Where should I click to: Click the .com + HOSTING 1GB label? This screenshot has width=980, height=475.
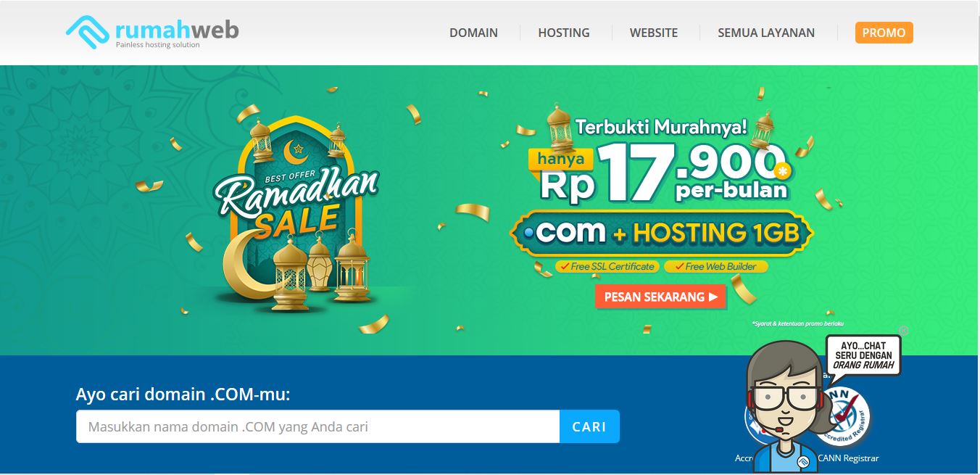tap(660, 233)
